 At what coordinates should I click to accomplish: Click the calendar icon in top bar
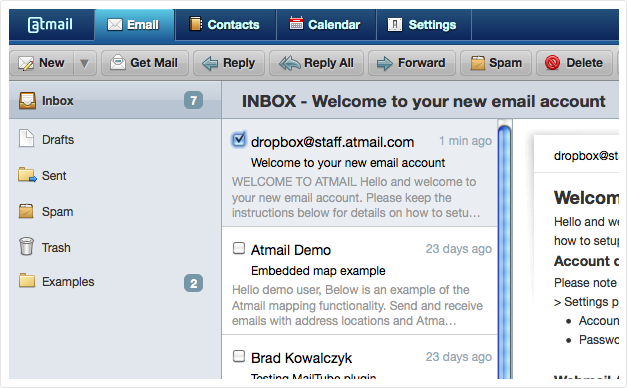(x=296, y=23)
